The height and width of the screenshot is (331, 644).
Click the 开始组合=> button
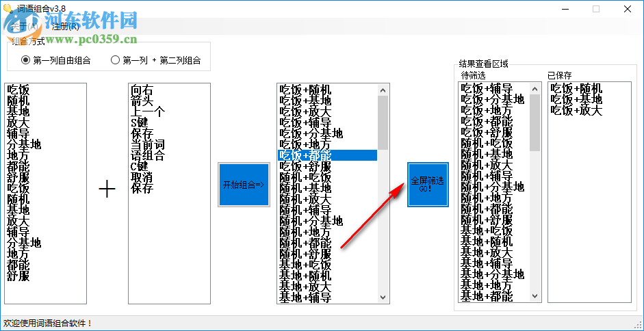[244, 185]
